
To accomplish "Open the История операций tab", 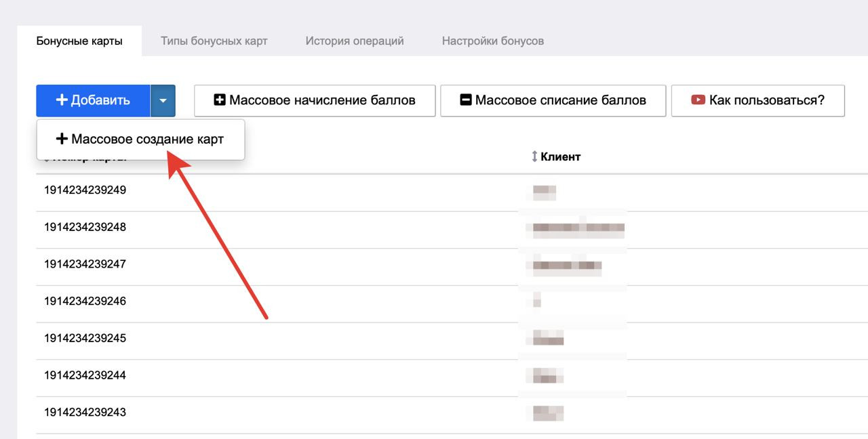I will pos(354,41).
